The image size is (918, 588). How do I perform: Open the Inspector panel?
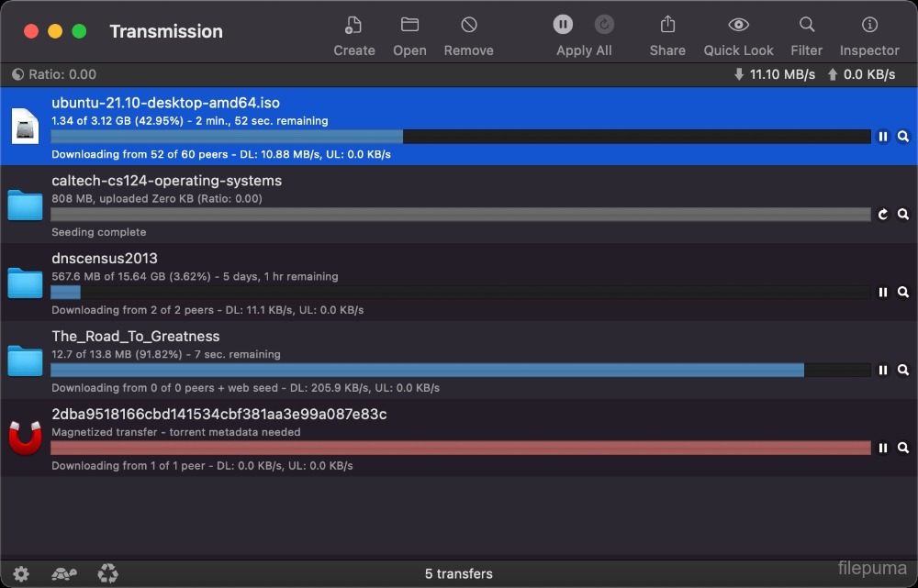868,26
